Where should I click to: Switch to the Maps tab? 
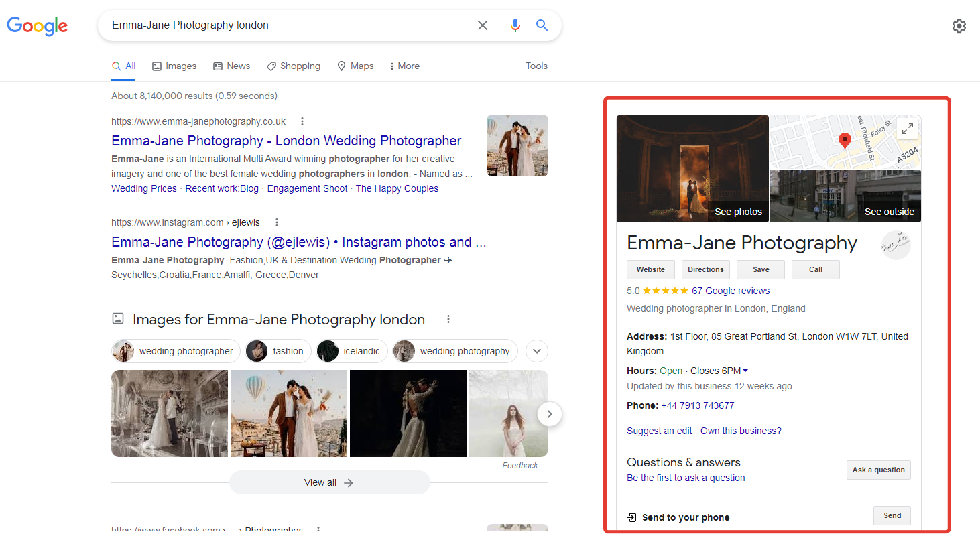click(x=355, y=66)
